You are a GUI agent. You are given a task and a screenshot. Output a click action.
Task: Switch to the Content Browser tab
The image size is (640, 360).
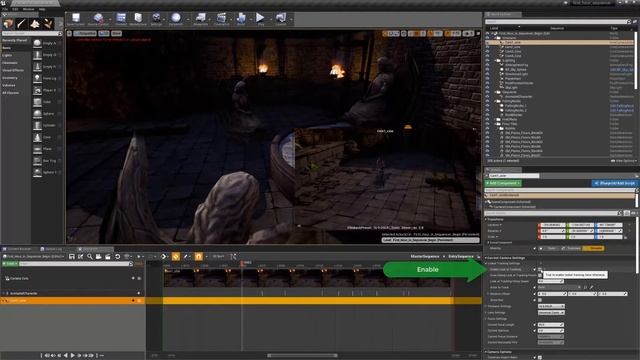[x=19, y=249]
